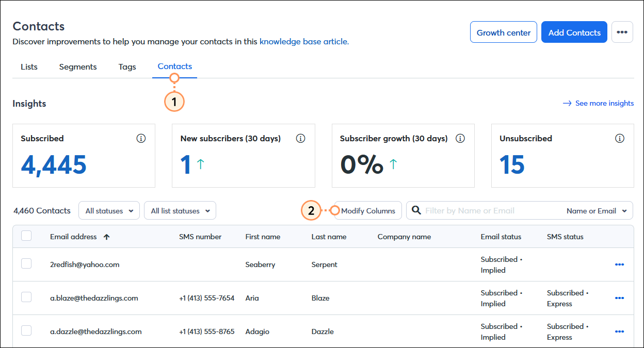Open the more options ellipsis beside Add Contacts
This screenshot has width=644, height=348.
point(622,32)
